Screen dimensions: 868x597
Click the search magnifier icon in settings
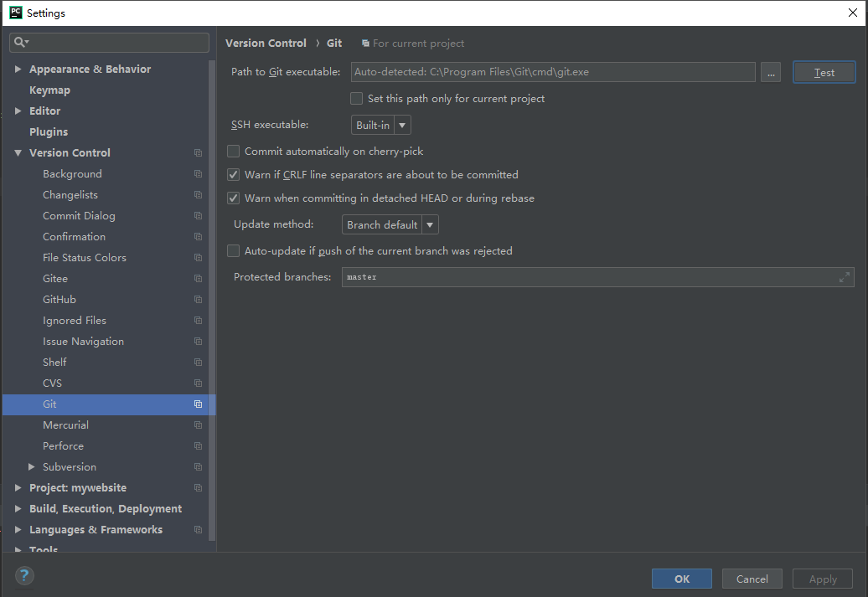point(21,42)
